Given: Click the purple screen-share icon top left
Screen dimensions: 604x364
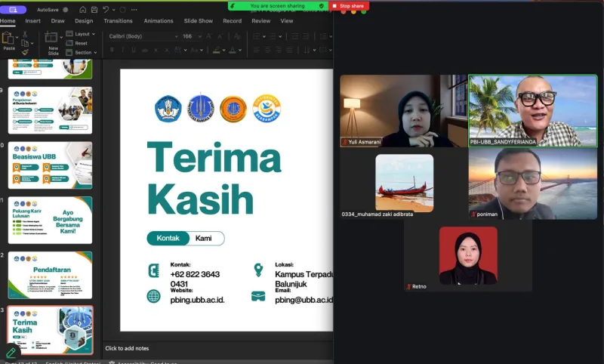Looking at the screenshot, I should click(13, 10).
